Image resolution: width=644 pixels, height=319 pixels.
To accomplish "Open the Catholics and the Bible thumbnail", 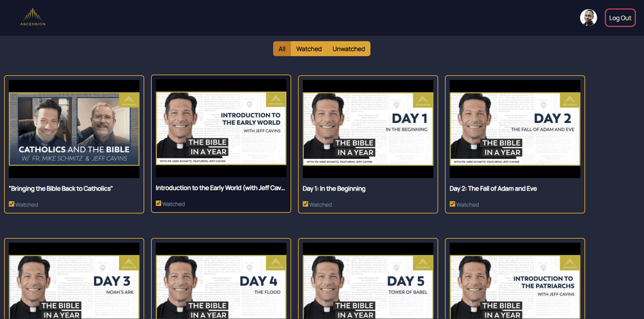I will (74, 129).
